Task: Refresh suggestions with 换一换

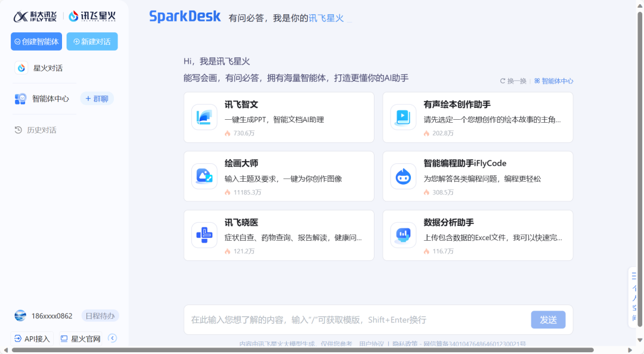Action: tap(513, 81)
